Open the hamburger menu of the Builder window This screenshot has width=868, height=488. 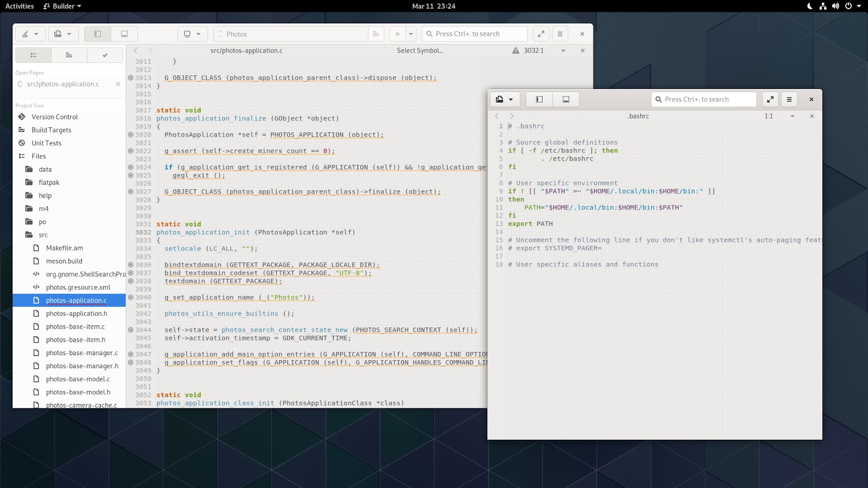click(x=560, y=34)
